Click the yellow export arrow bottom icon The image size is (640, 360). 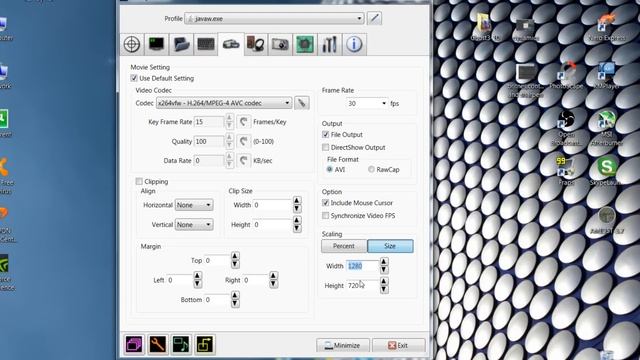coord(205,344)
